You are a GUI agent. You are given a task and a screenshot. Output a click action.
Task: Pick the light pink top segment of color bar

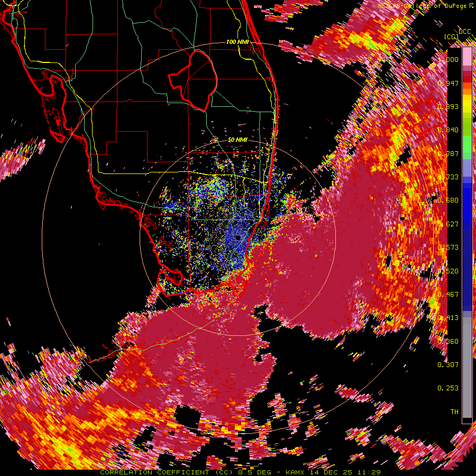[467, 56]
